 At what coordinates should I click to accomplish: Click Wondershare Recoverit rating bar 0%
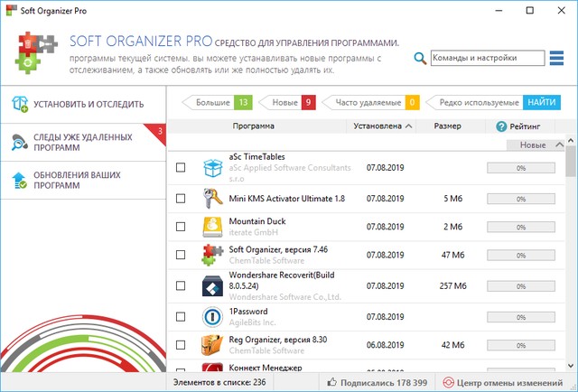tap(521, 286)
